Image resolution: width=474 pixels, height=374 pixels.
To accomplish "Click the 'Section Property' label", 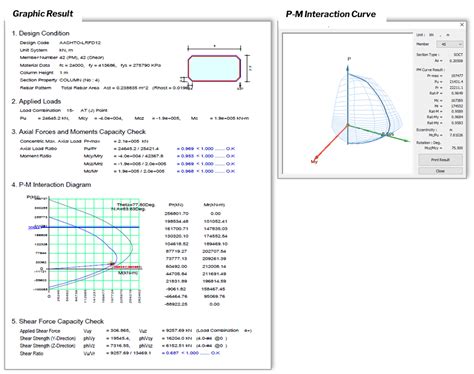I will pos(38,80).
